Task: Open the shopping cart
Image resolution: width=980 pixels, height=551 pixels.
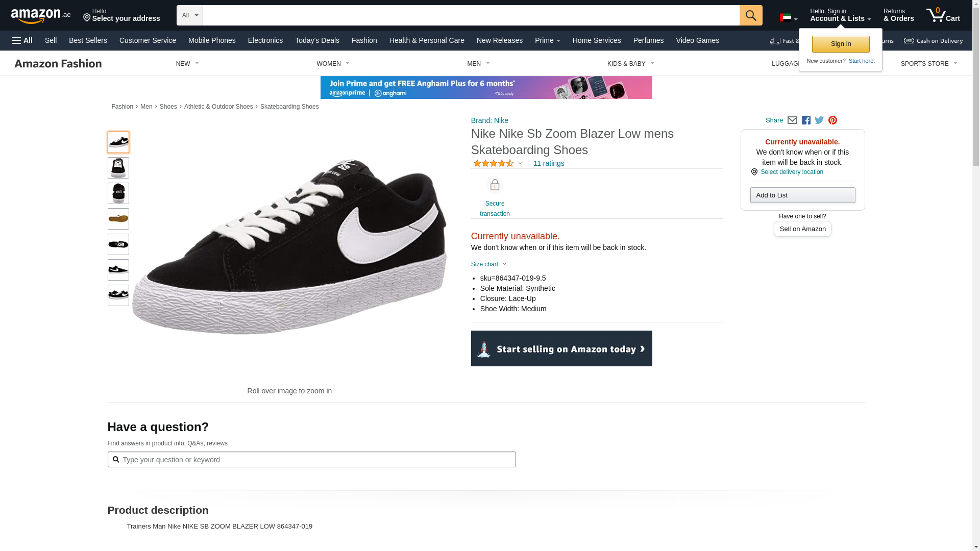Action: [x=943, y=15]
